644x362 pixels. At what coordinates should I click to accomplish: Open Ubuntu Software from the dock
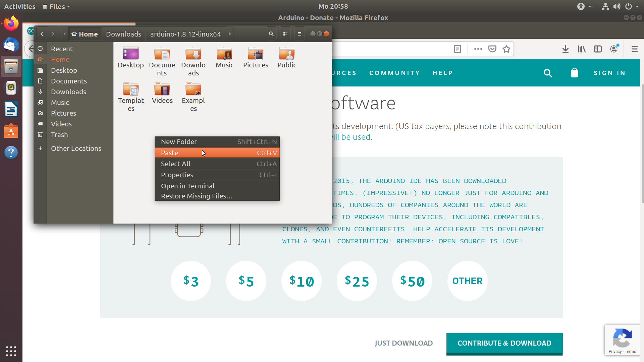pos(11,131)
